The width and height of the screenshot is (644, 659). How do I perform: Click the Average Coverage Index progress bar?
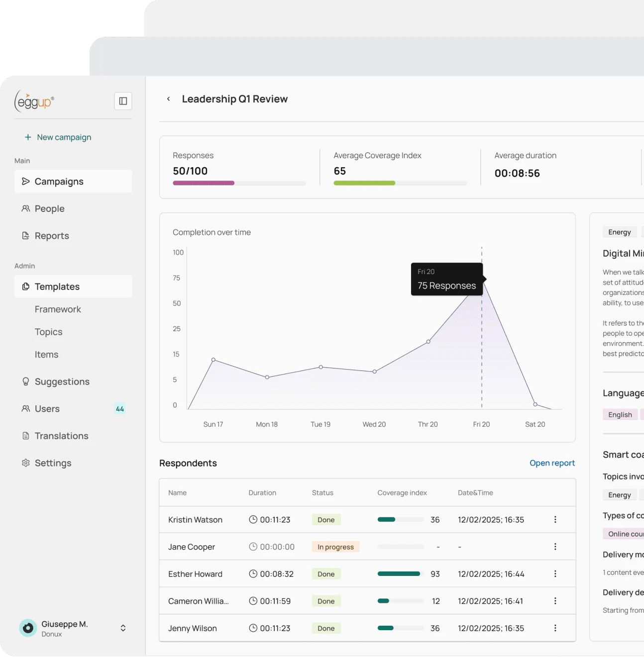tap(400, 183)
